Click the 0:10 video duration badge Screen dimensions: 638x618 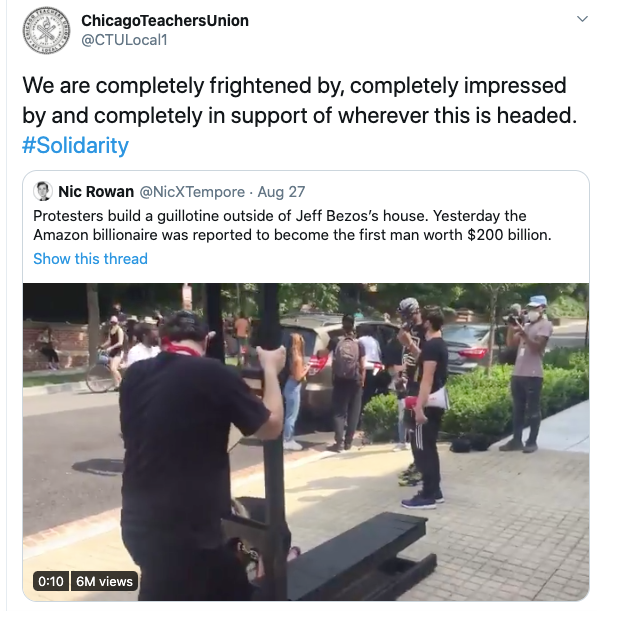[51, 581]
